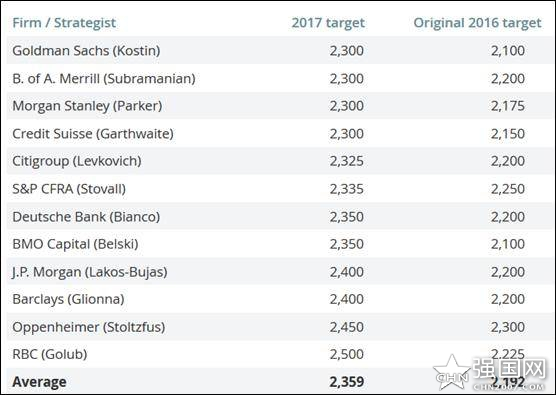Click the S&P CFRA (Stovall) row

(x=280, y=189)
